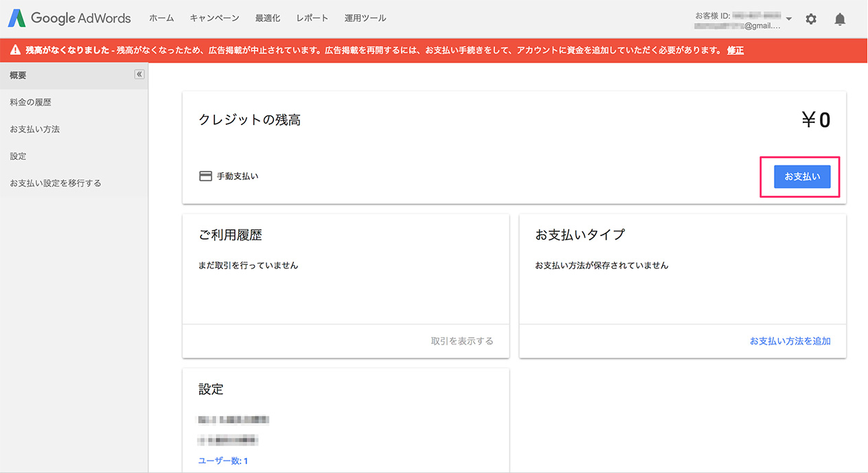Image resolution: width=868 pixels, height=473 pixels.
Task: Click the gmail account address in header
Action: pyautogui.click(x=737, y=26)
